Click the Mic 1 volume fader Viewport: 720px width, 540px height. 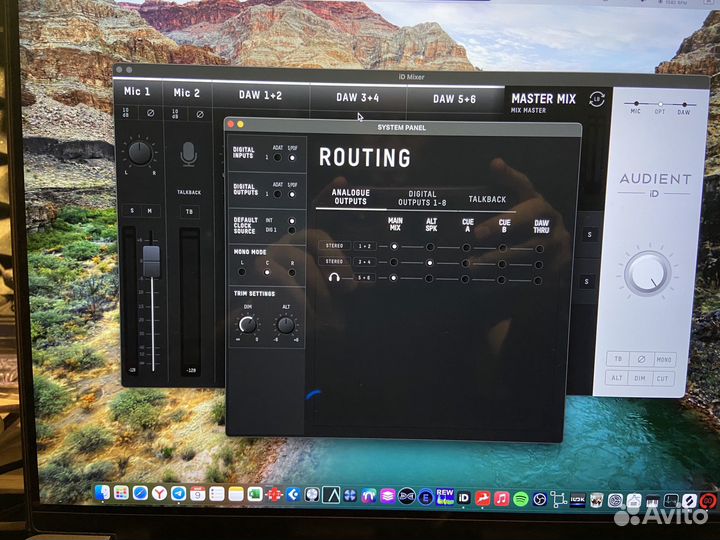(x=151, y=262)
